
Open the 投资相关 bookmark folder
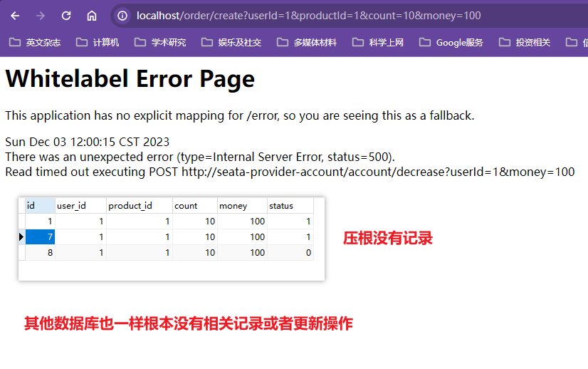coord(525,42)
